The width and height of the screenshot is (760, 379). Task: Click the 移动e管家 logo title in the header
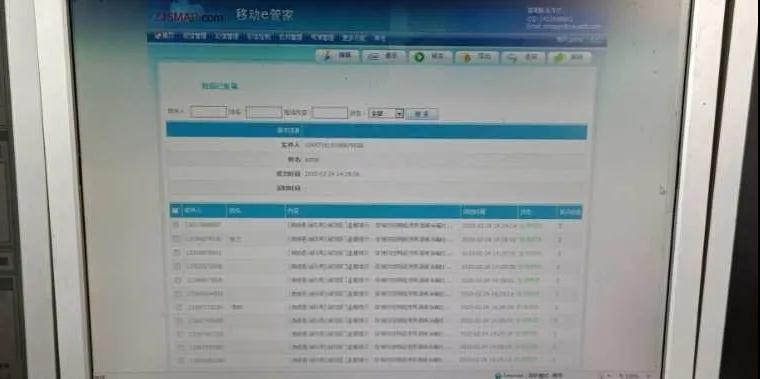click(264, 15)
